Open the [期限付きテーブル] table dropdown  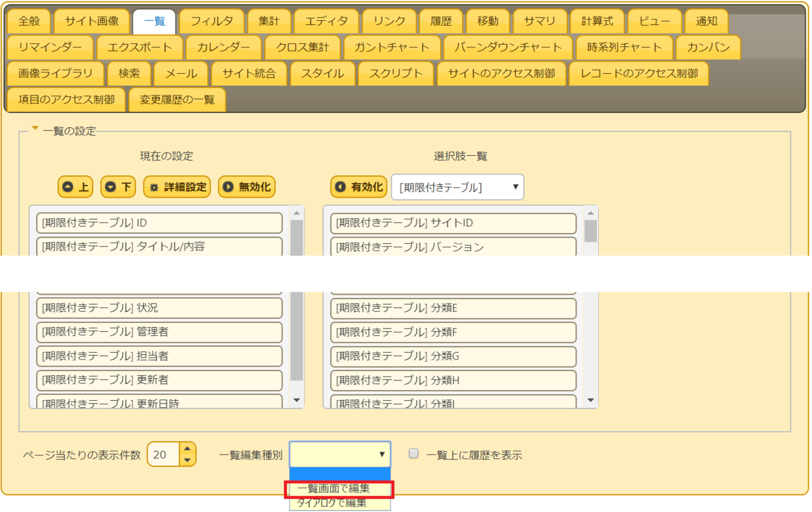[x=457, y=187]
